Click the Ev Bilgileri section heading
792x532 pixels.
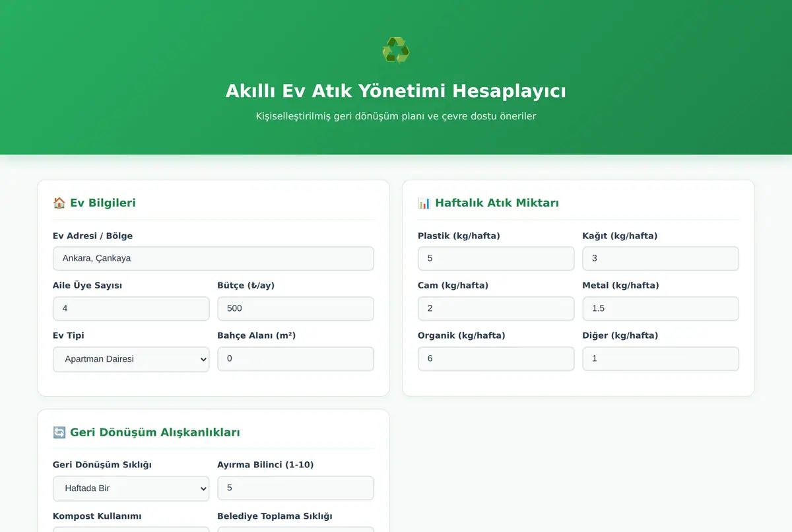[94, 203]
